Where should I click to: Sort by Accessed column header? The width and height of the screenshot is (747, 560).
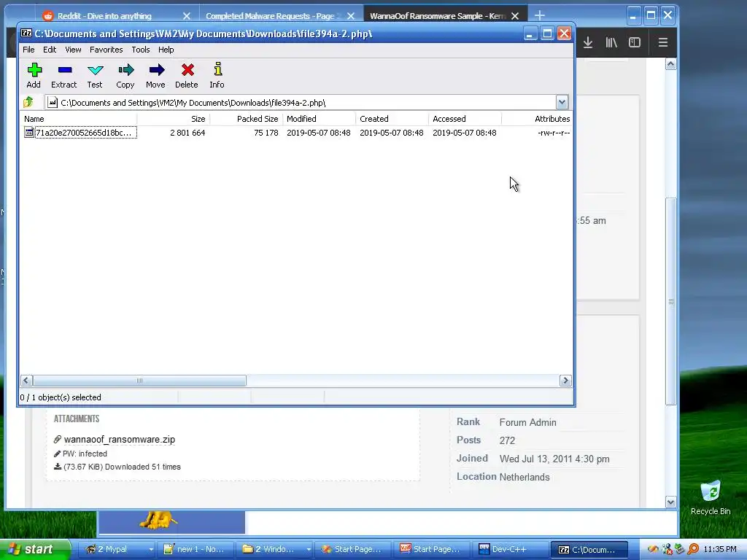(x=465, y=119)
